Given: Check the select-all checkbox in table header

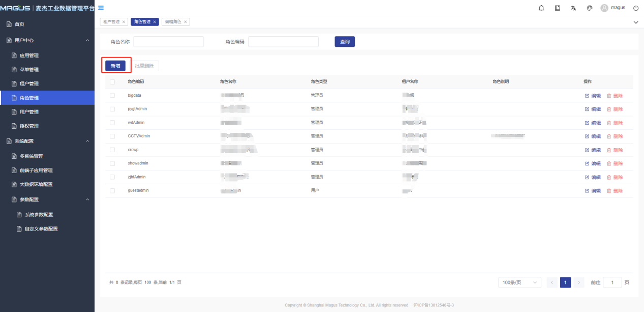Looking at the screenshot, I should click(112, 82).
